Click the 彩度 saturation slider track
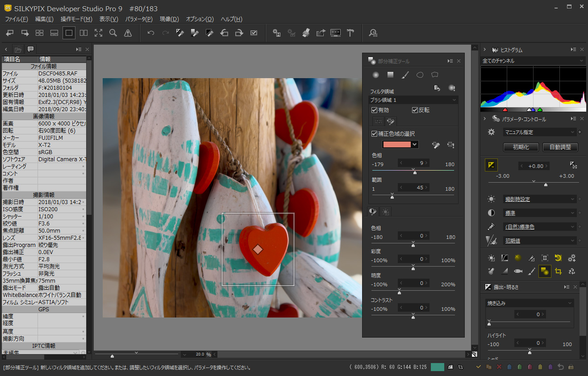 (x=413, y=267)
